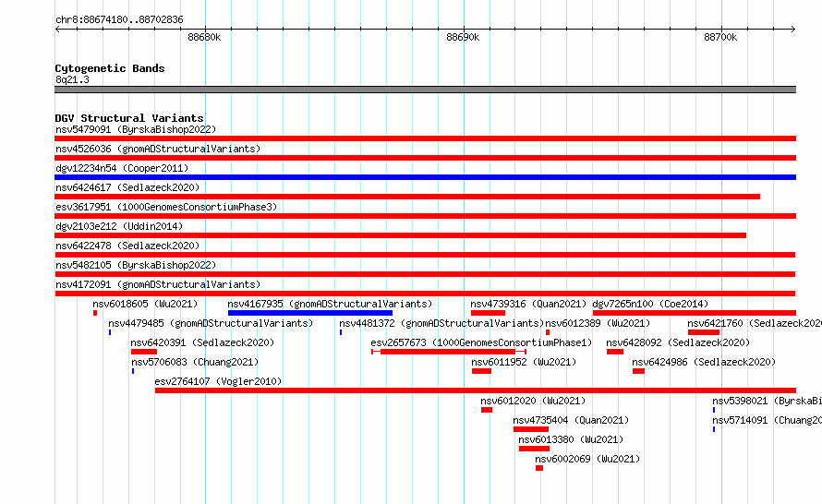
Task: Open the nsv6013380 (Wu2021) label
Action: pos(571,439)
